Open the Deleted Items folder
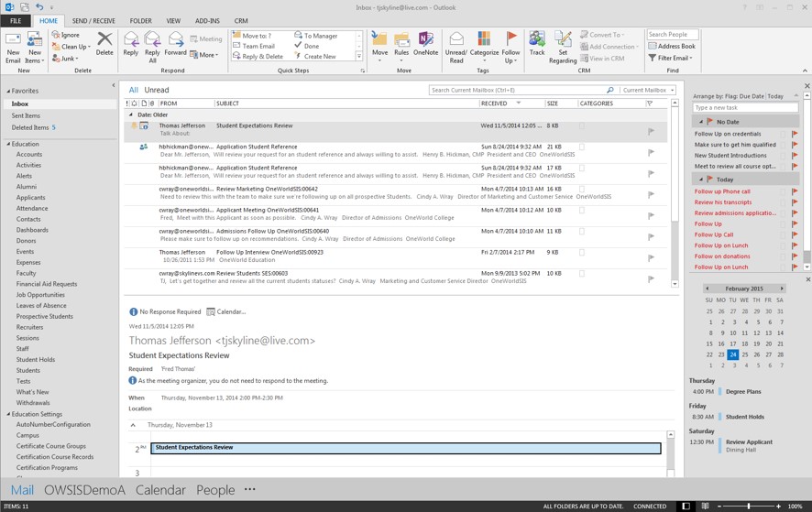The height and width of the screenshot is (512, 812). (30, 127)
